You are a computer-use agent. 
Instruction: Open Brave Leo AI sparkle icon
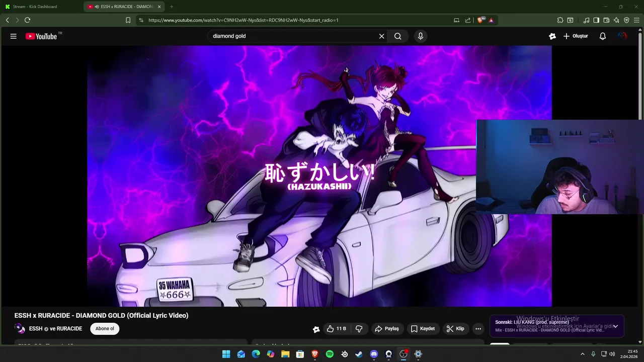pos(616,20)
